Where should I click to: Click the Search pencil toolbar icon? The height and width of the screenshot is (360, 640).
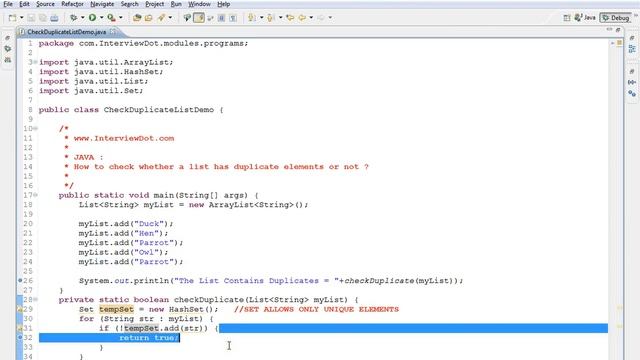(162, 18)
